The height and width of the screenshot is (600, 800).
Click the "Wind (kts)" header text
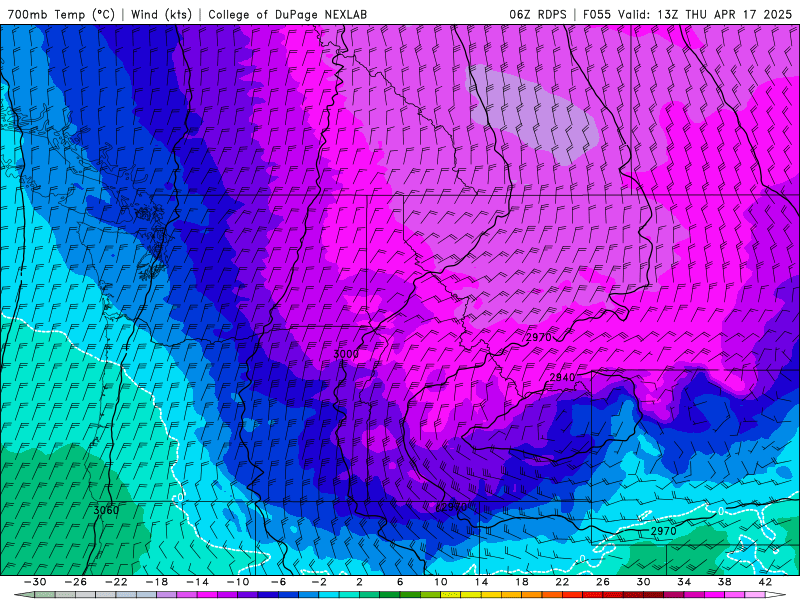tap(161, 15)
